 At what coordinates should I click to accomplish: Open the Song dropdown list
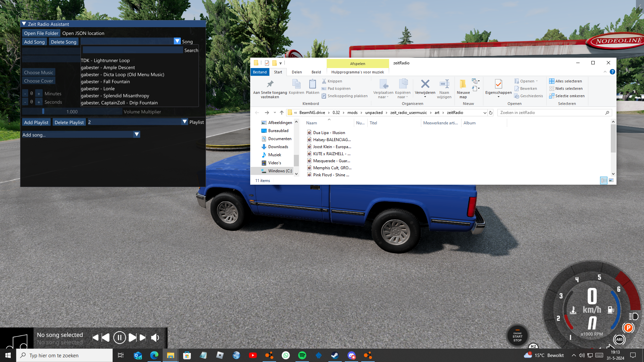177,41
